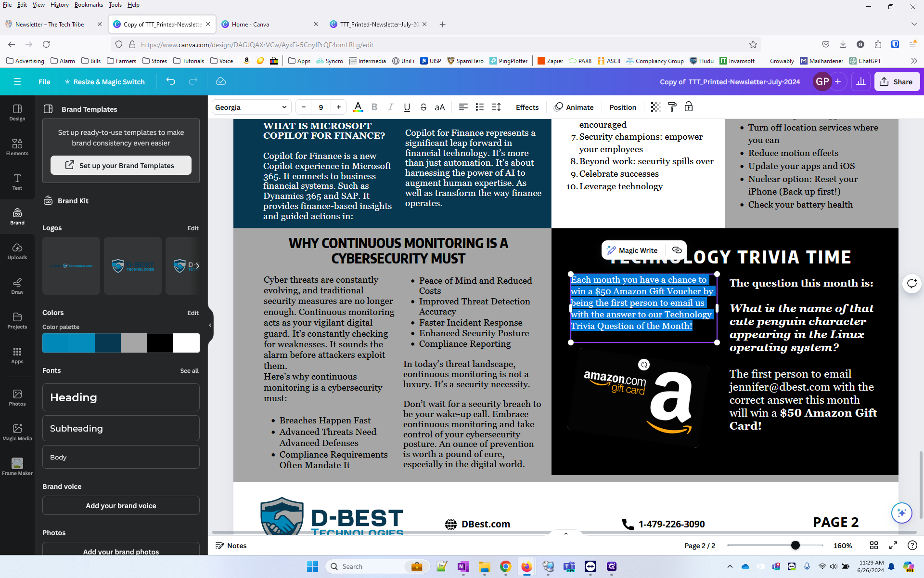The height and width of the screenshot is (578, 924).
Task: Open the Apps sidebar panel
Action: (17, 355)
